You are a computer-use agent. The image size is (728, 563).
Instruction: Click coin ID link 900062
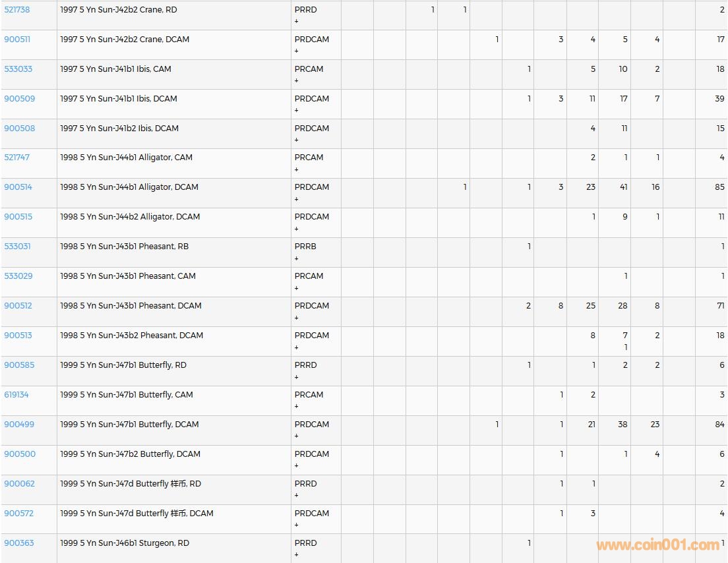[20, 484]
